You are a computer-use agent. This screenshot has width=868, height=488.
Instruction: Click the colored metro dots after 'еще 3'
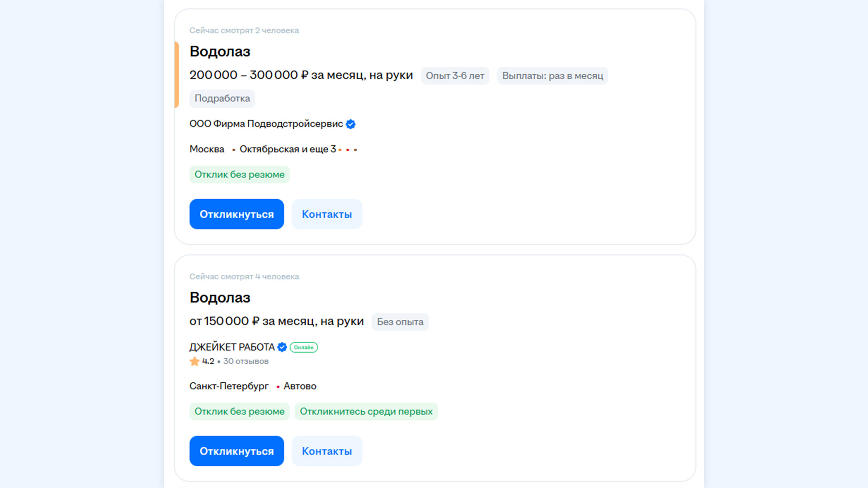[x=348, y=150]
